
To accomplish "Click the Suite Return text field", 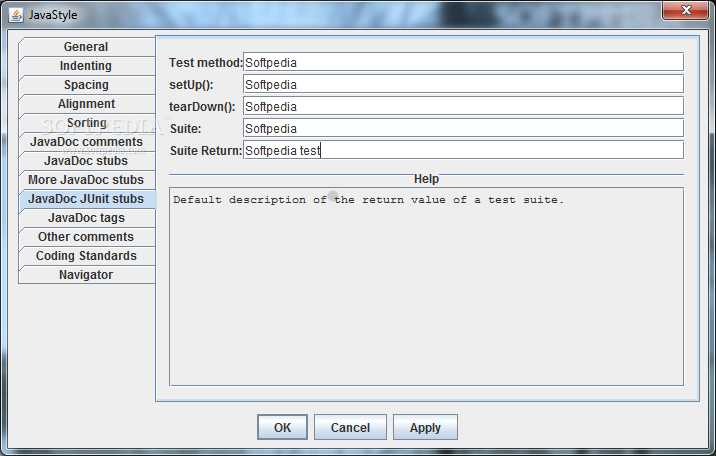I will click(463, 150).
